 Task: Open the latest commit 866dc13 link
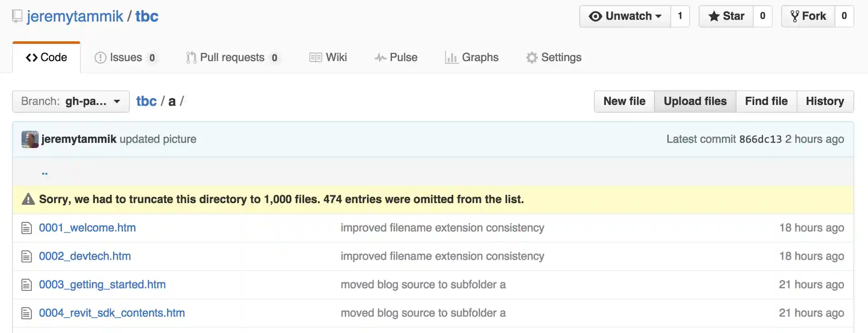760,139
